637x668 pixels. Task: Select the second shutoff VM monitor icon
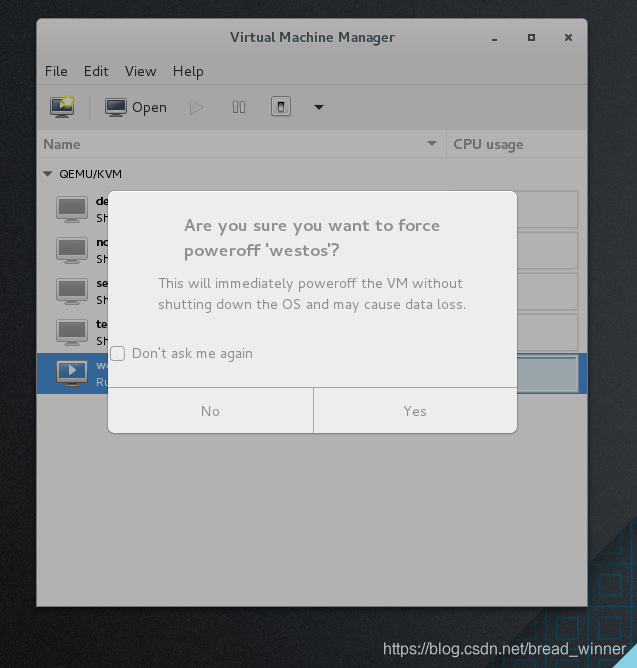[x=72, y=250]
